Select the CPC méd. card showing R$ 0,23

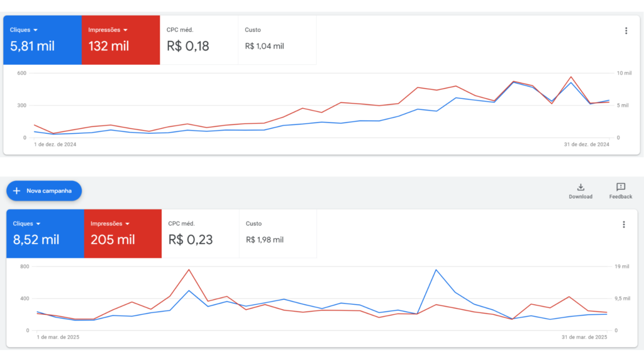(x=201, y=233)
